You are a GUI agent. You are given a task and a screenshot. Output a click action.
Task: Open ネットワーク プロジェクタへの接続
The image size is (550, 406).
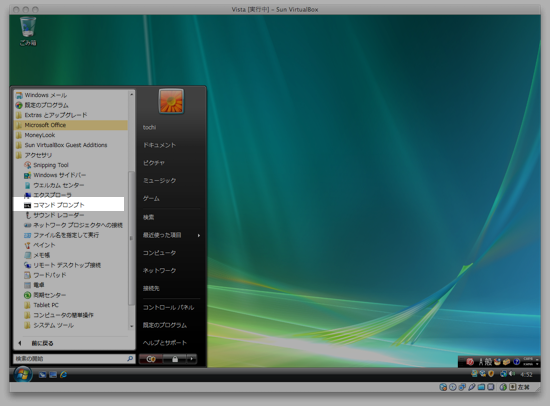pos(71,225)
